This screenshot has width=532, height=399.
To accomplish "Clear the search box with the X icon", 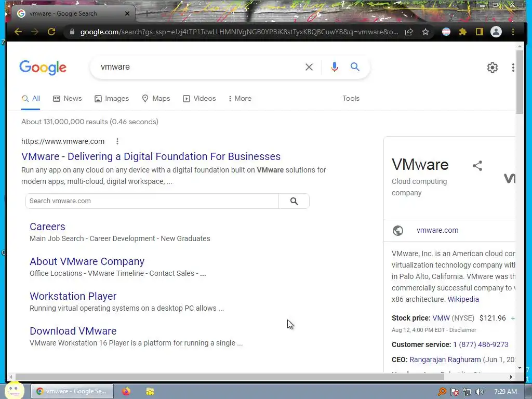I will click(309, 67).
